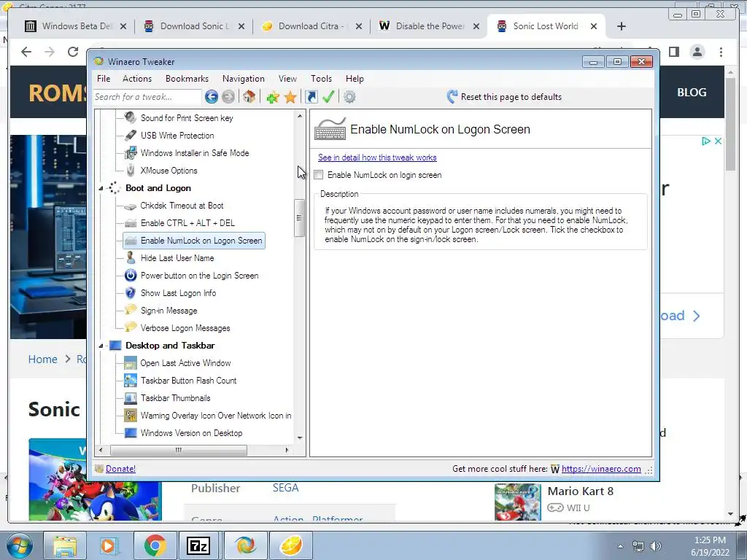Select Enable CTRL + ALT + DEL tree item
Screen dimensions: 747x560
click(x=187, y=223)
